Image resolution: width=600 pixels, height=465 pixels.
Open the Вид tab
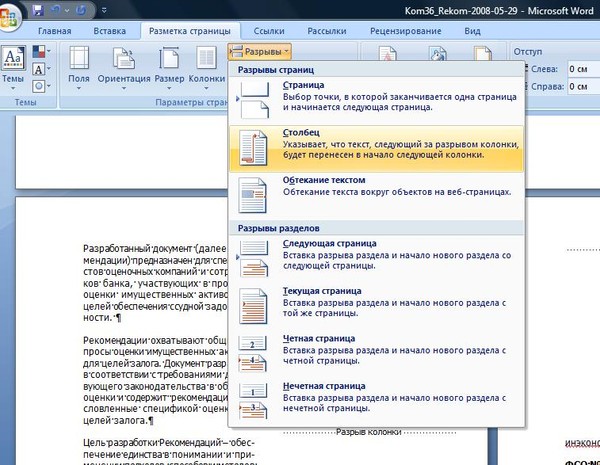pyautogui.click(x=472, y=31)
